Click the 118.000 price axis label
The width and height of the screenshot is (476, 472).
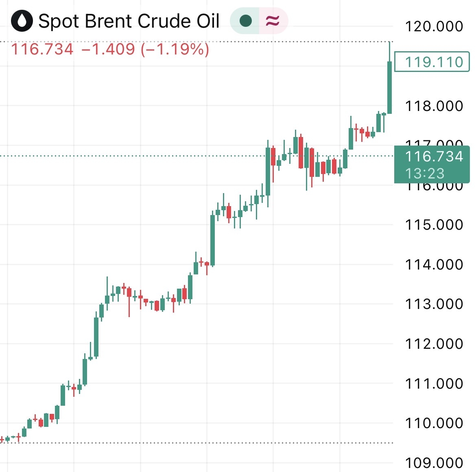[x=434, y=106]
